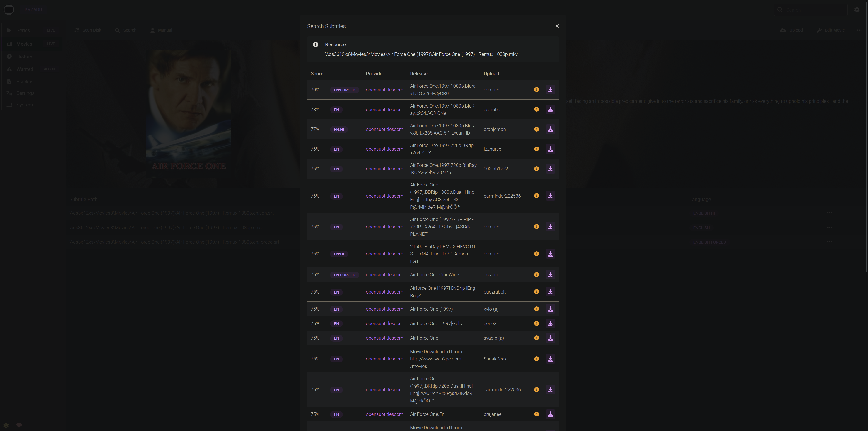Image resolution: width=868 pixels, height=431 pixels.
Task: Click the warning icon on gene2 row
Action: (537, 323)
